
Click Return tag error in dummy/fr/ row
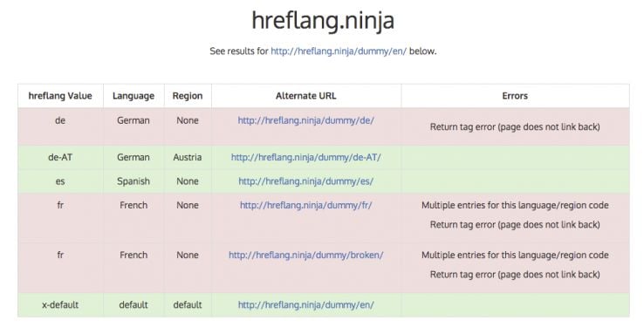pos(515,224)
